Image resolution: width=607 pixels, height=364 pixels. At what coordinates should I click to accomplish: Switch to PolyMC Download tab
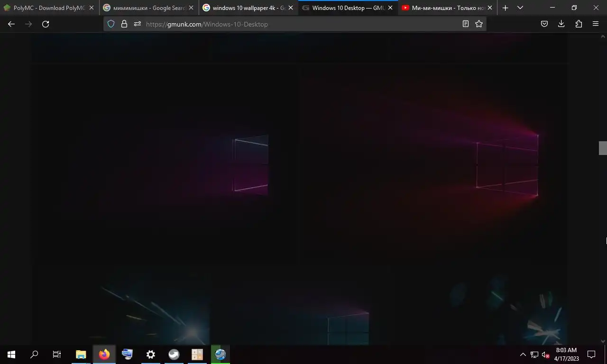coord(49,8)
